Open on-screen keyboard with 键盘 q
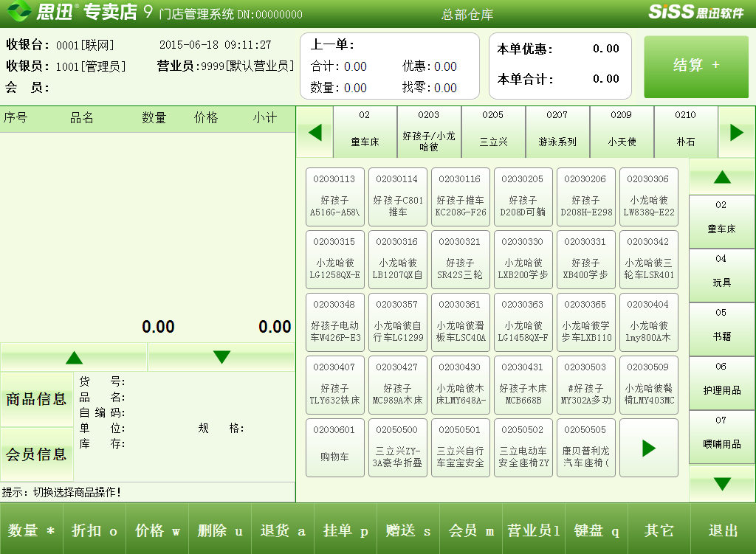 [x=596, y=530]
